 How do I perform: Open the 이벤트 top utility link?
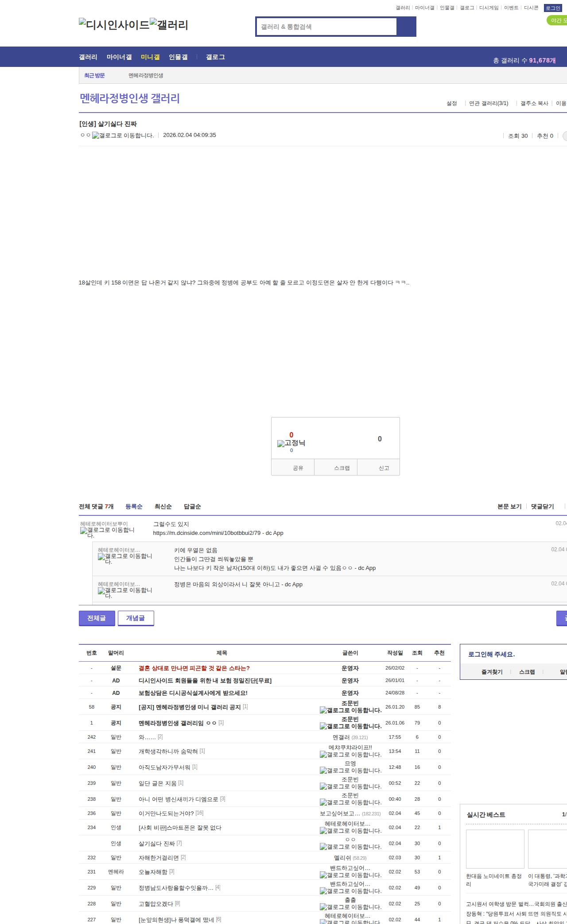pyautogui.click(x=511, y=8)
